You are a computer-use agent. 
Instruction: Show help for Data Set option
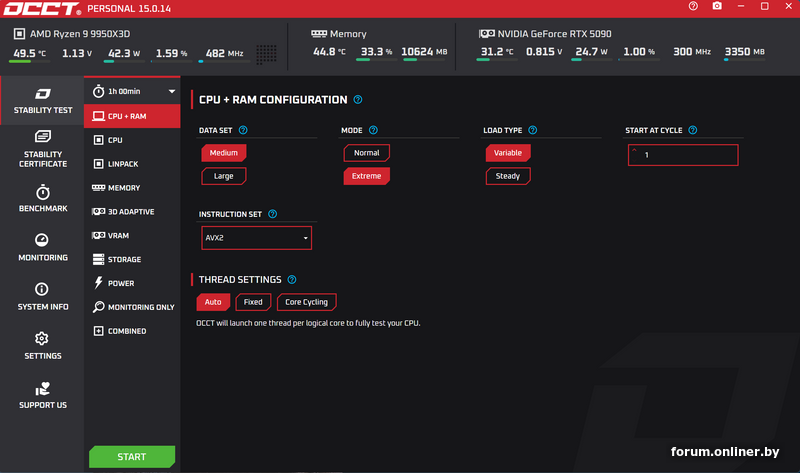point(243,130)
